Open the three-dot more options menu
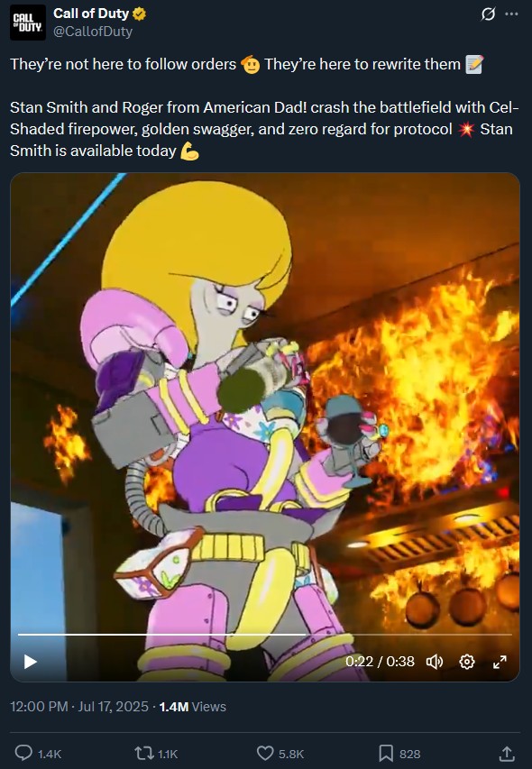This screenshot has width=532, height=769. (511, 14)
